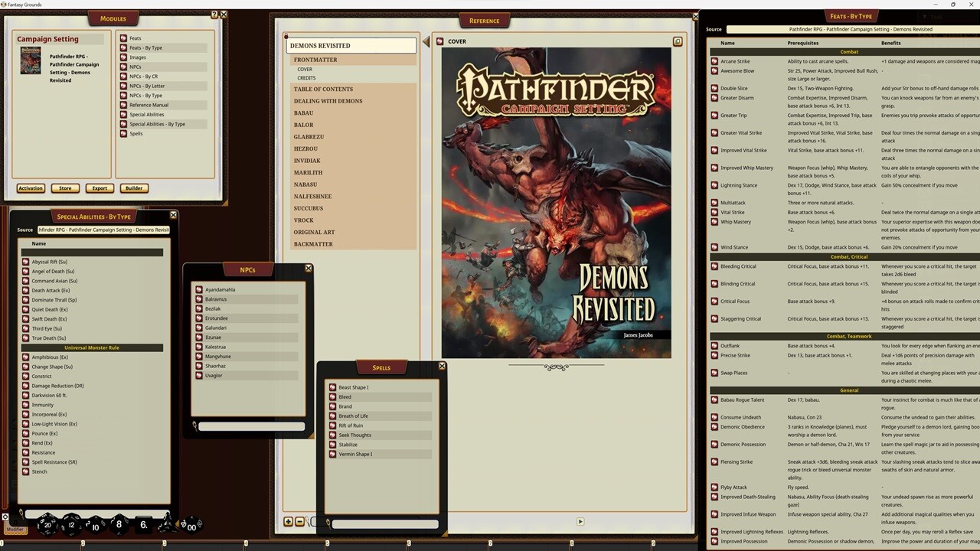Toggle the Modifier slot in the bottom-left corner
This screenshot has height=551, width=980.
click(x=15, y=530)
